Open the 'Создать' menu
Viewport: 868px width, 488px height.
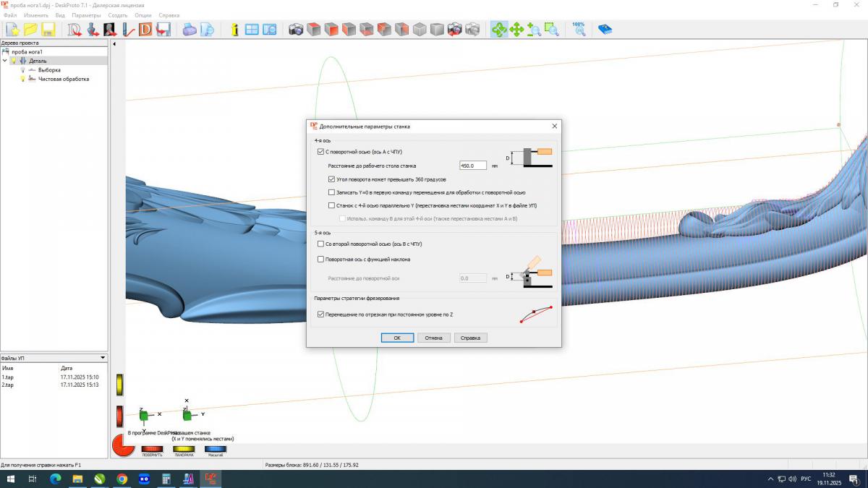[118, 15]
